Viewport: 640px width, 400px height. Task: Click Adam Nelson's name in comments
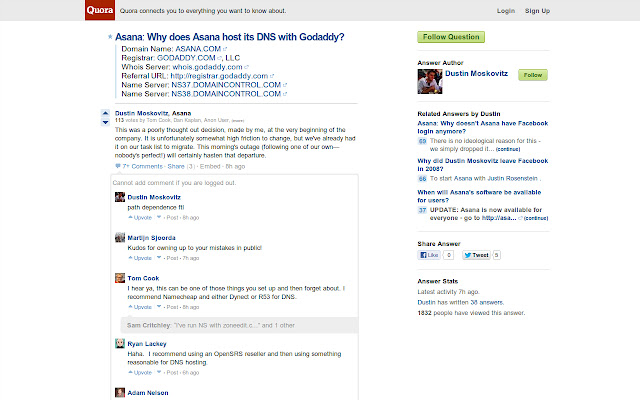coord(148,393)
